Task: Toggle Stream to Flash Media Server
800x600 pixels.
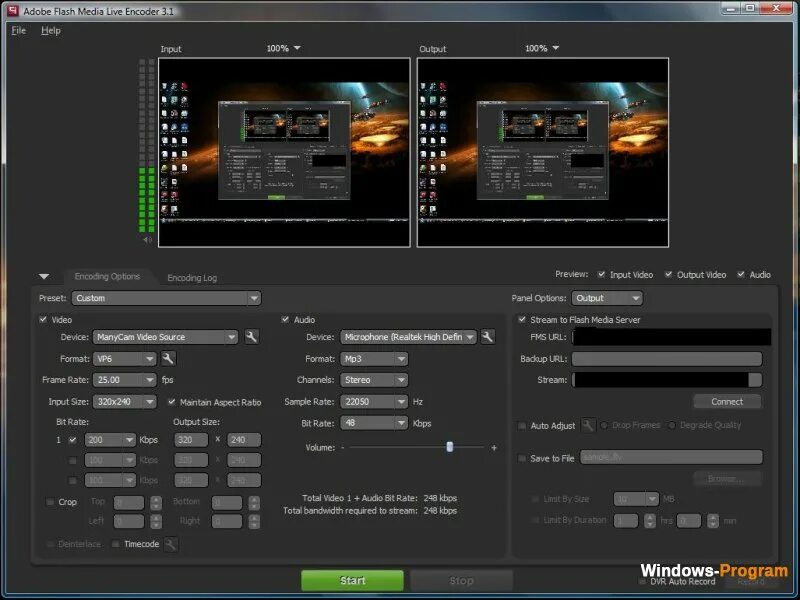Action: point(521,319)
